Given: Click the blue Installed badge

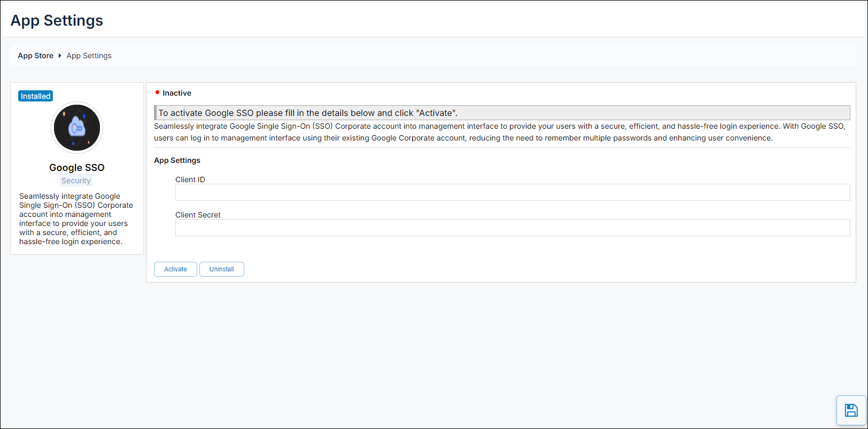Looking at the screenshot, I should 35,96.
